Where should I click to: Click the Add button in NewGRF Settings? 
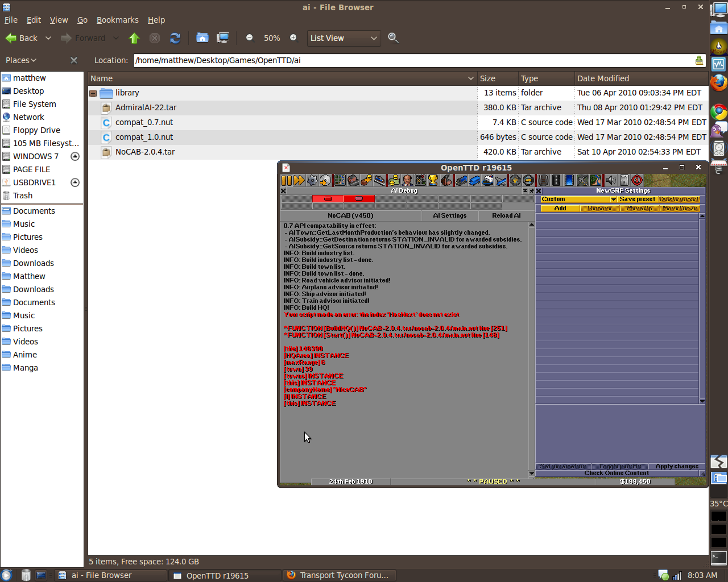click(560, 209)
